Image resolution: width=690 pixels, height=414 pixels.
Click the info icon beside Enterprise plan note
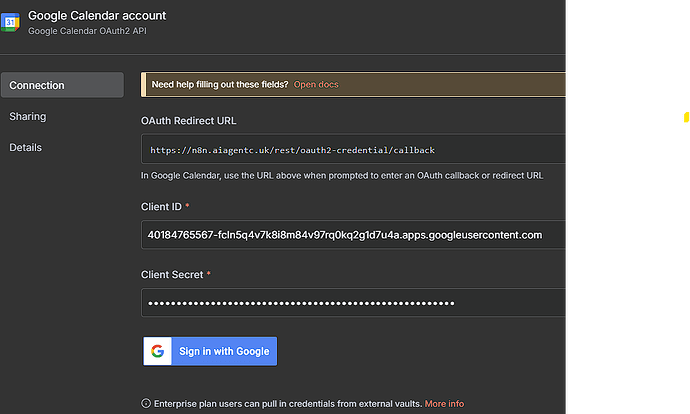(146, 403)
